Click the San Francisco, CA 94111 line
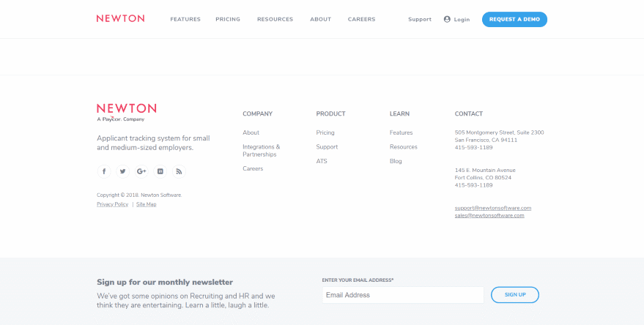 486,140
